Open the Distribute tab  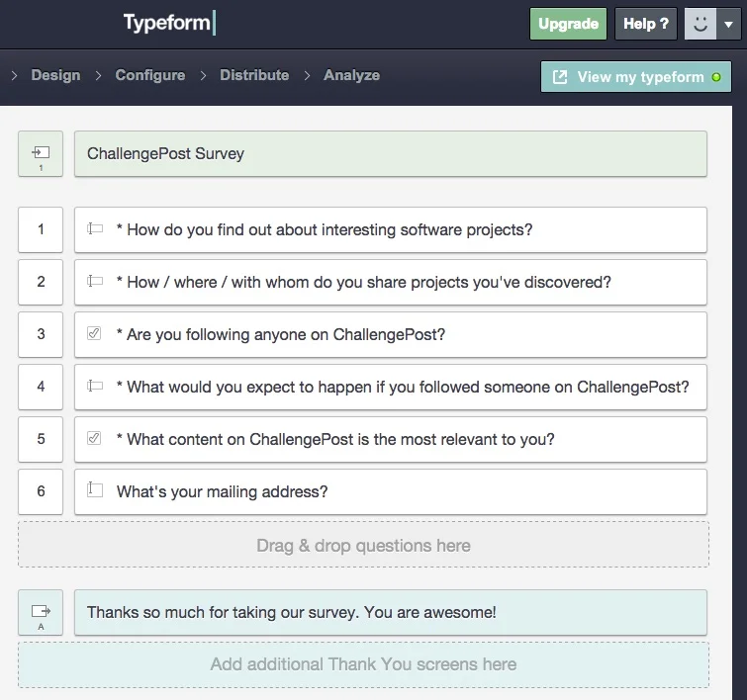[x=254, y=75]
